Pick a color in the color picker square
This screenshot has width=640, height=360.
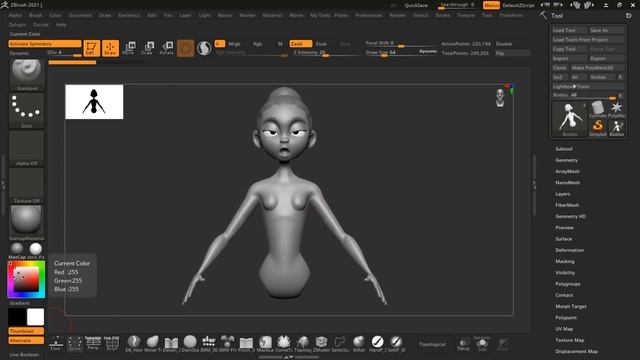point(27,280)
